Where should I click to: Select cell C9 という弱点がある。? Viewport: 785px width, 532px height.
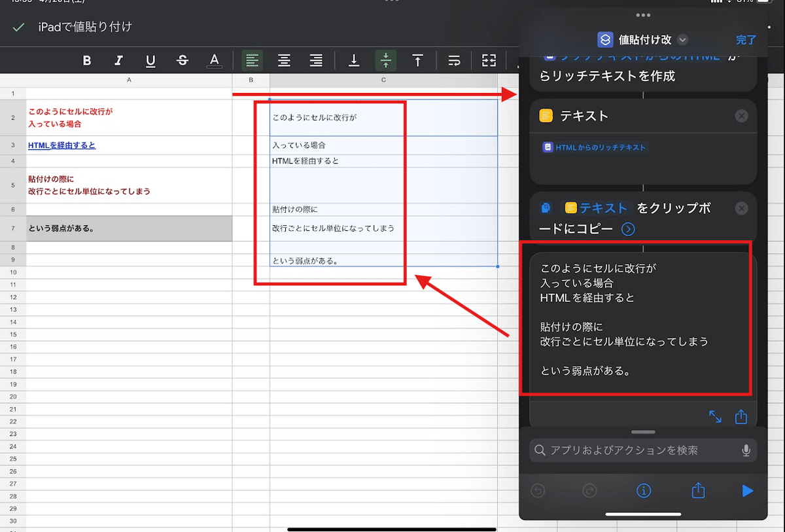(x=383, y=260)
